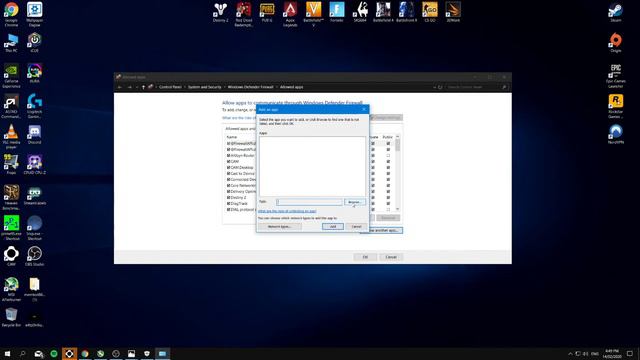Toggle Public checkbox in CAM row
This screenshot has height=360, width=640.
pos(388,162)
